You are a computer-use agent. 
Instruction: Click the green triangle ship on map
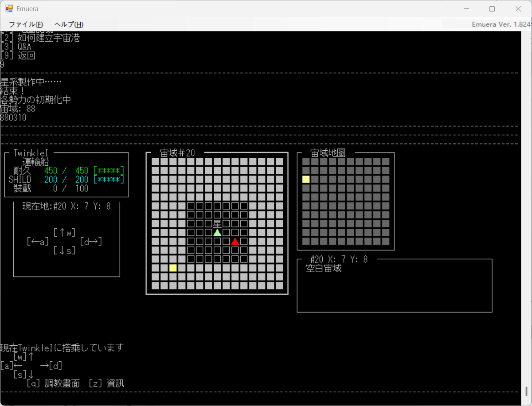217,232
